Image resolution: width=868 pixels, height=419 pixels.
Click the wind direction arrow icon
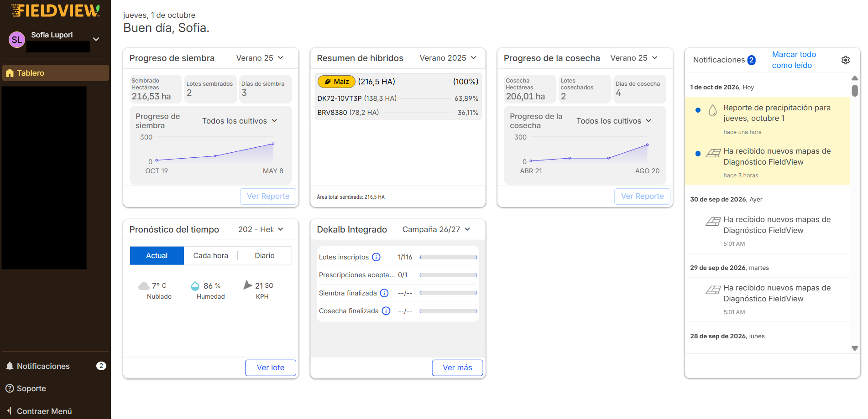(x=248, y=285)
